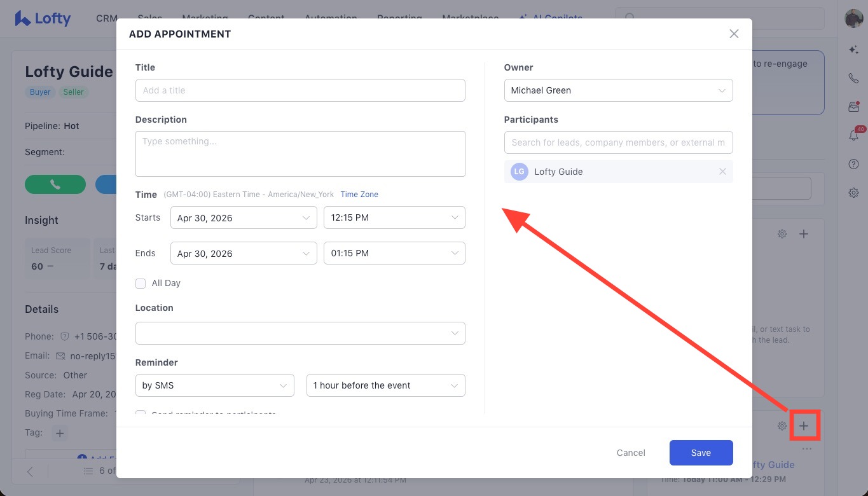Viewport: 868px width, 496px height.
Task: Click the Buyer tag on the lead
Action: tap(40, 92)
